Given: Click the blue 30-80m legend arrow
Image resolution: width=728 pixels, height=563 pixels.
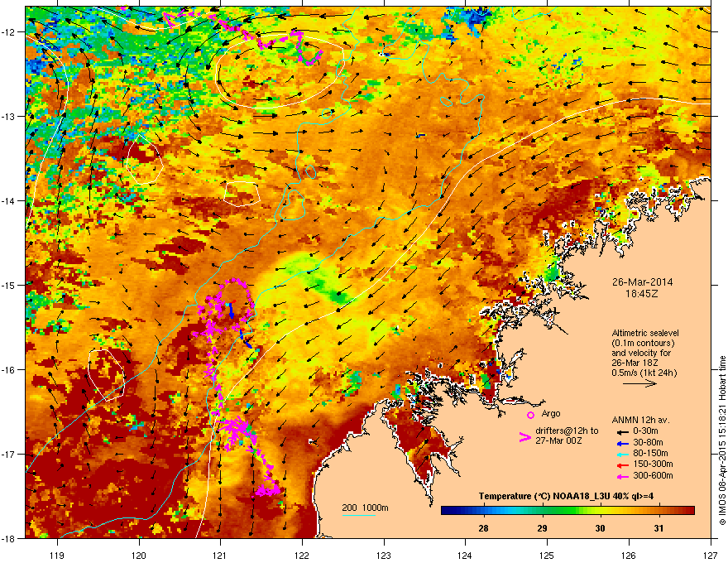Looking at the screenshot, I should 621,443.
